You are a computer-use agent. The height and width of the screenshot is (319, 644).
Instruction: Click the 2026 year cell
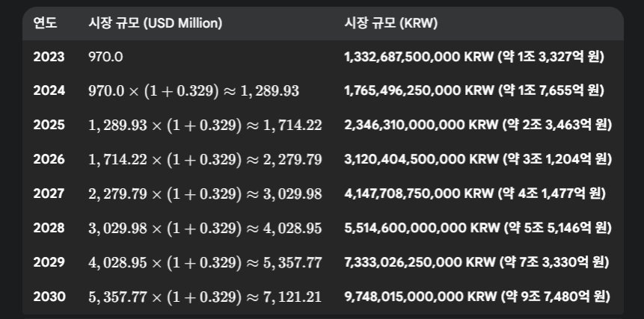[49, 159]
